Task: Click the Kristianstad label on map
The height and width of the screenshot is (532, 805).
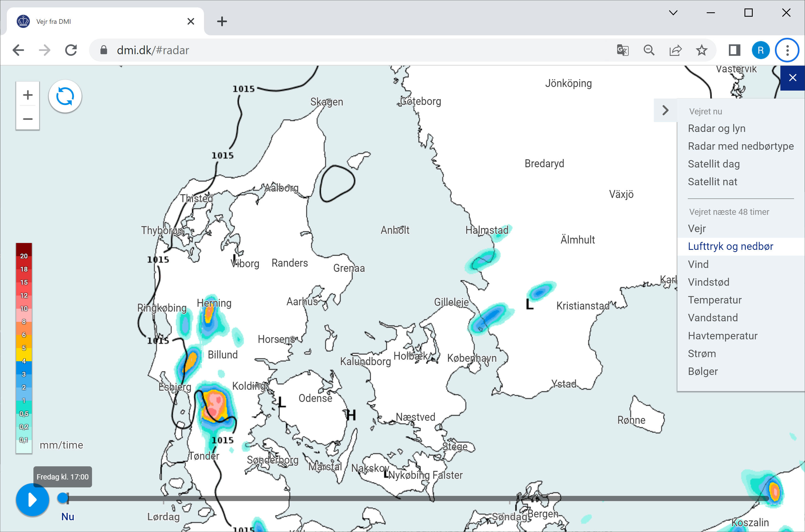Action: 583,306
